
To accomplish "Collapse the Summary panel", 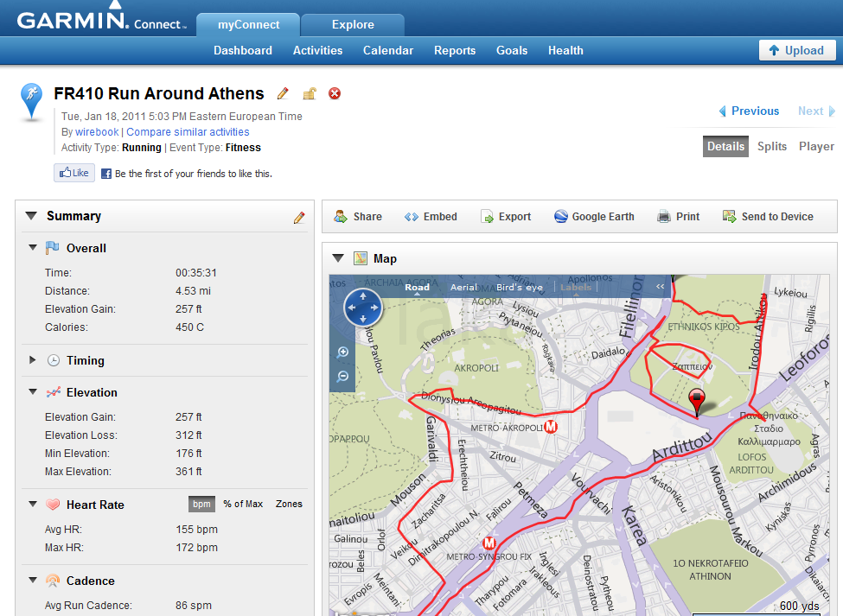I will coord(31,216).
